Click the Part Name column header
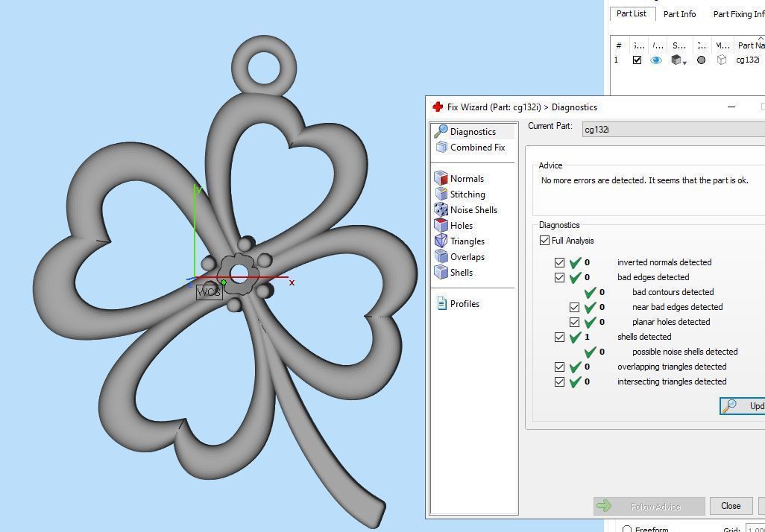This screenshot has height=532, width=765. 749,45
